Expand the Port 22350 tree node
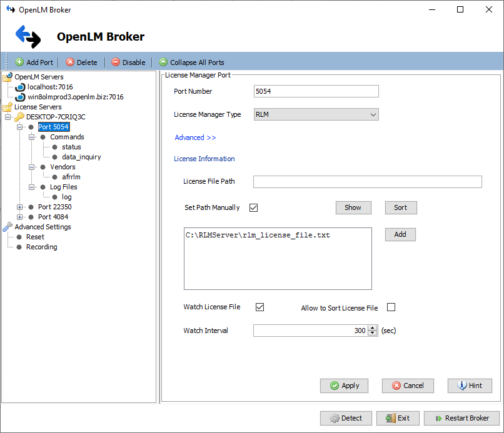 [x=20, y=207]
